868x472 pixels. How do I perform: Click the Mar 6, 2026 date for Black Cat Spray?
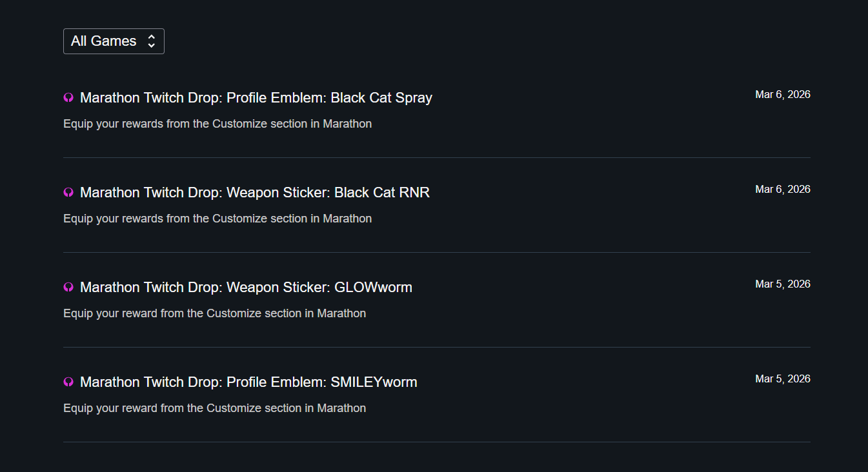coord(782,95)
